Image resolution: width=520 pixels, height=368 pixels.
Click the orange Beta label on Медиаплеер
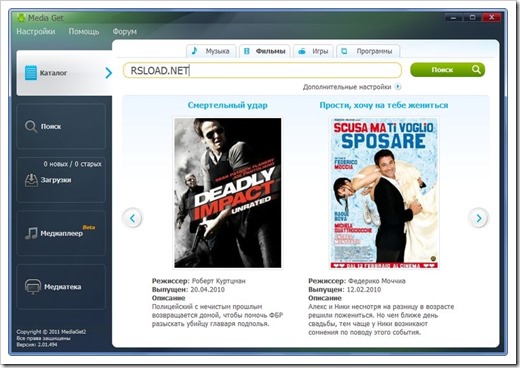click(x=89, y=227)
